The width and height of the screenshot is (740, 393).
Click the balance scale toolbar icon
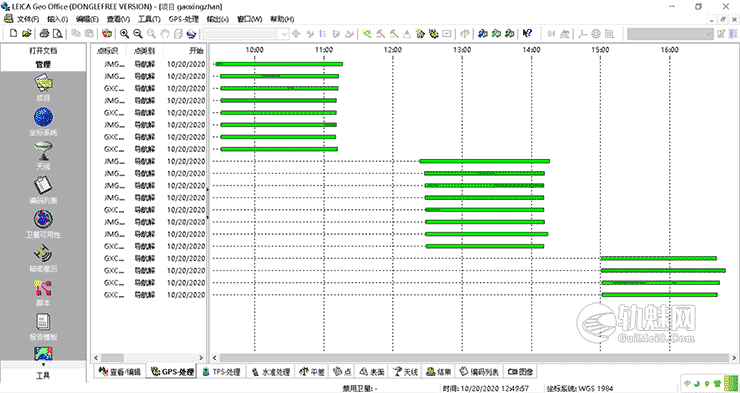(465, 33)
